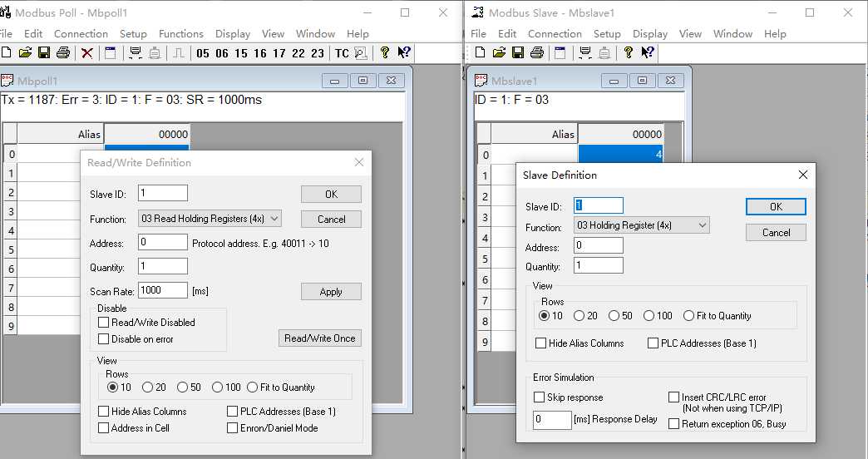This screenshot has width=868, height=459.
Task: Click Scan Rate field showing 1000
Action: 163,290
